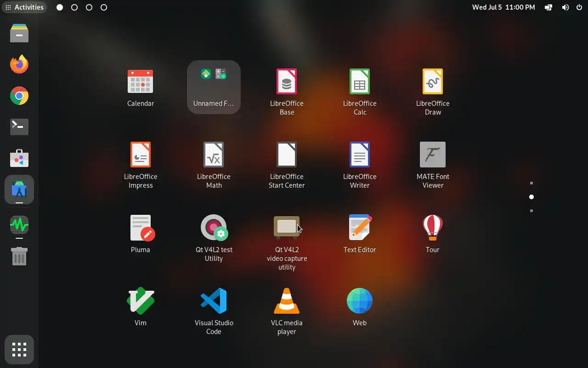Open LibreOffice Start Center
Screen dimensions: 588x368
287,165
